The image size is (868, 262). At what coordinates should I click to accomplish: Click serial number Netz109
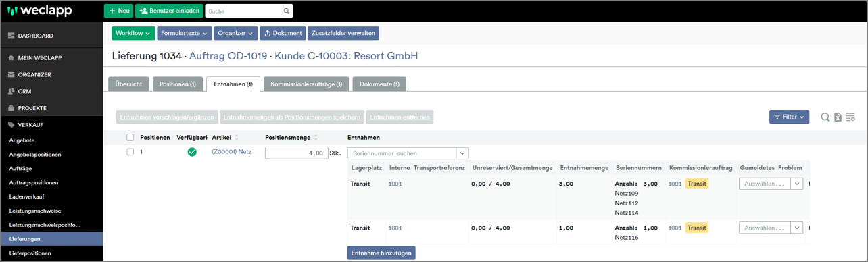[626, 194]
